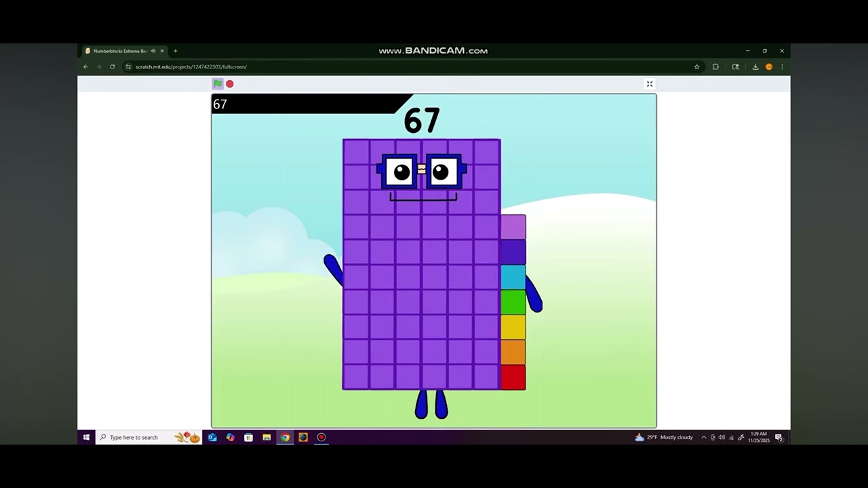This screenshot has height=488, width=868.
Task: Click the red stop button
Action: [230, 84]
